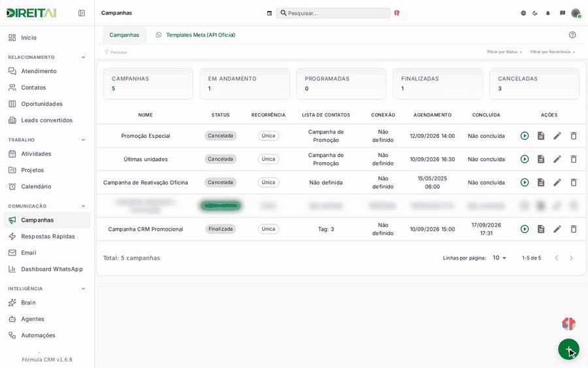This screenshot has height=368, width=588.
Task: Edit Últimas unidades with the pencil icon
Action: click(557, 159)
